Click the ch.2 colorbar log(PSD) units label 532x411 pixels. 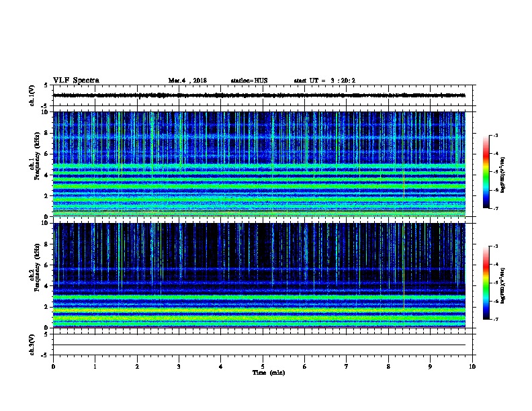click(502, 285)
